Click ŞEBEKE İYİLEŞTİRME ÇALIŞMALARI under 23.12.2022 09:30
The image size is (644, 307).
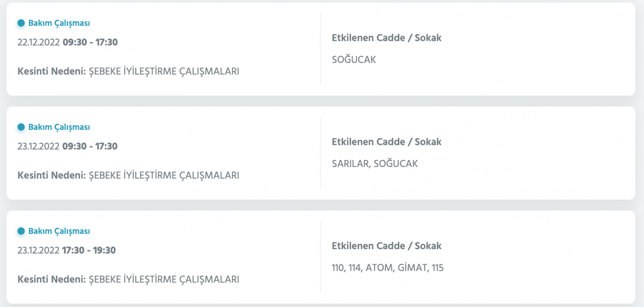tap(164, 176)
